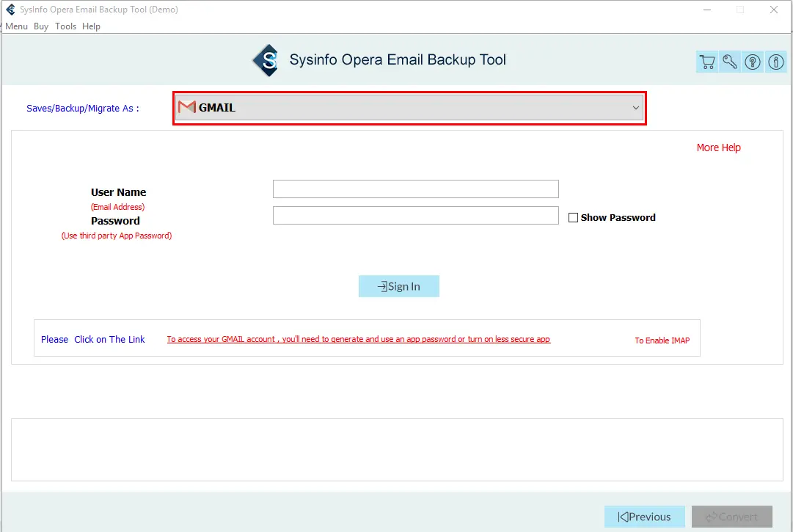Open the GMAIL app password link
The width and height of the screenshot is (793, 532).
pyautogui.click(x=359, y=339)
